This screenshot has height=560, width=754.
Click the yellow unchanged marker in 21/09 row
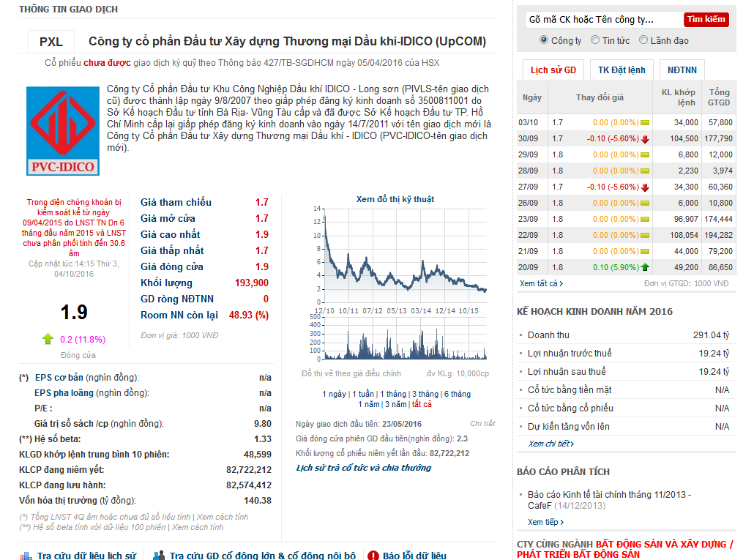645,251
